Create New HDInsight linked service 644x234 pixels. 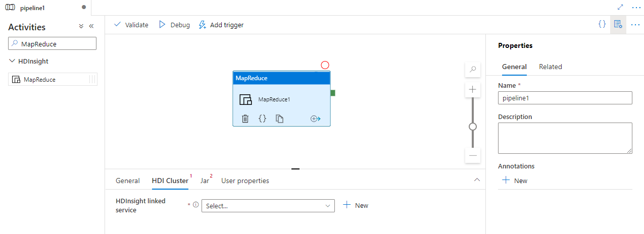point(356,205)
